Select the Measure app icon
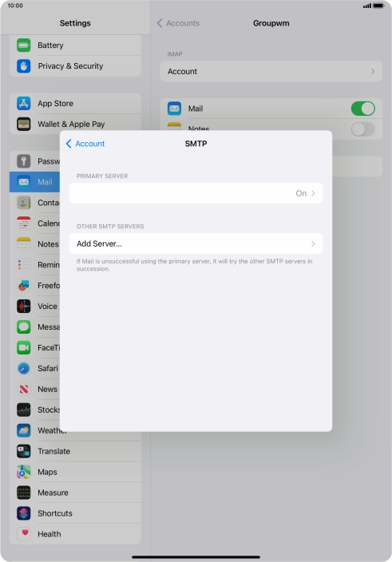 pos(24,493)
